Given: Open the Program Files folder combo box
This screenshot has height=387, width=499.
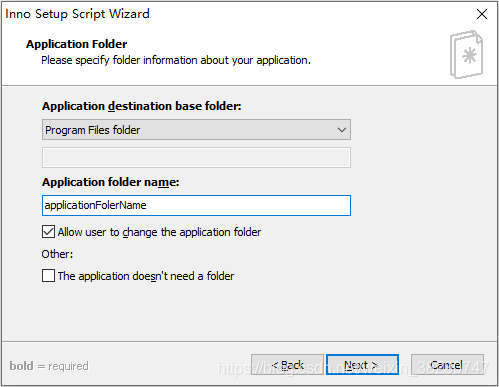Looking at the screenshot, I should [196, 129].
